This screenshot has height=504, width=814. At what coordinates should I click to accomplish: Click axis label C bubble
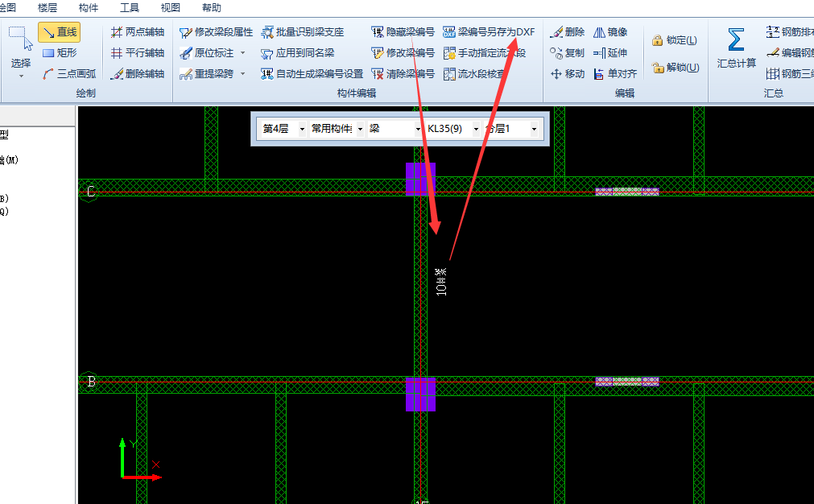coord(90,192)
